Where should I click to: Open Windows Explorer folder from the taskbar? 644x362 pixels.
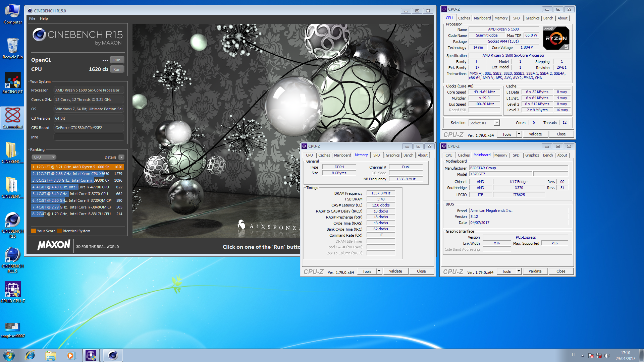tap(50, 355)
